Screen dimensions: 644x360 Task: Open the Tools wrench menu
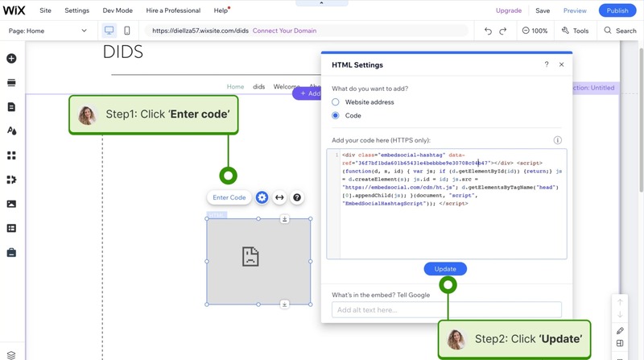coord(575,31)
